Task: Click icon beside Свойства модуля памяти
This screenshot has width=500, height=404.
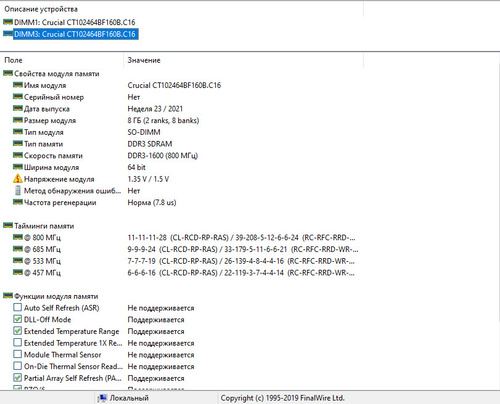Action: tap(8, 73)
